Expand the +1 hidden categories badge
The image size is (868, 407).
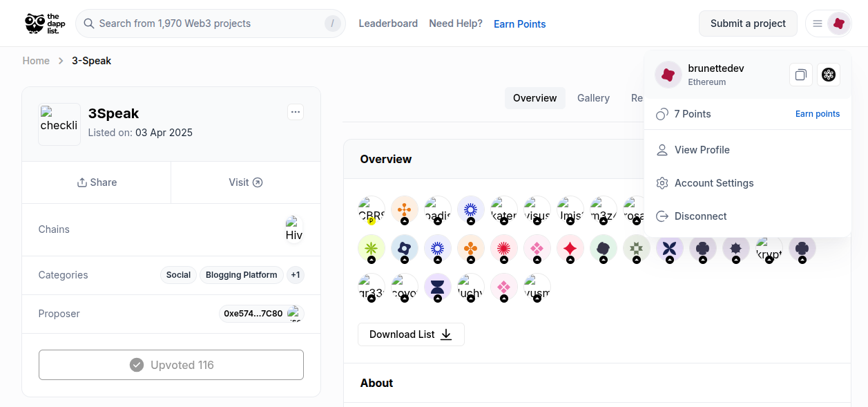296,275
